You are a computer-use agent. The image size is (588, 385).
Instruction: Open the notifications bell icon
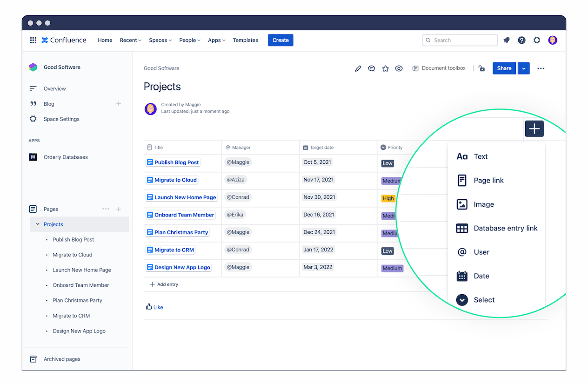[x=507, y=40]
